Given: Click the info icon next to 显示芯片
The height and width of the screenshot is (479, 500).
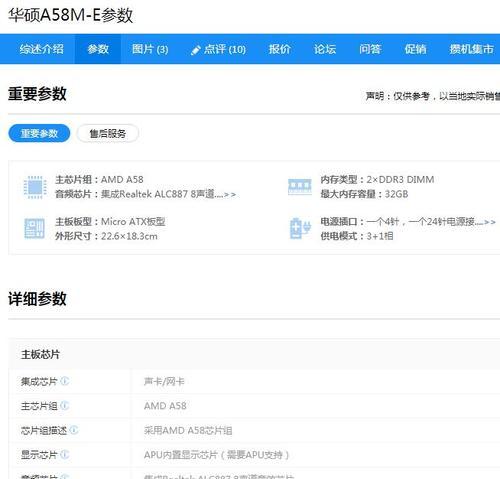Looking at the screenshot, I should tap(65, 454).
